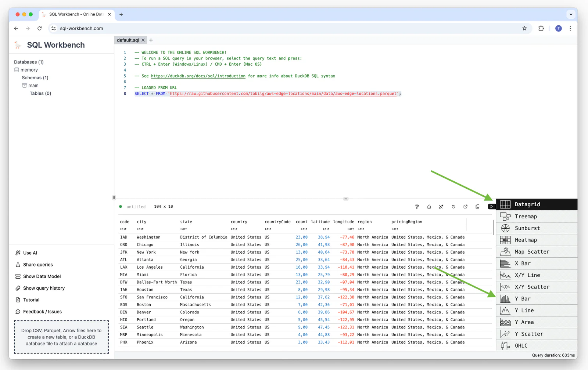Select the X/Y Line chart type
The width and height of the screenshot is (588, 370).
click(537, 275)
